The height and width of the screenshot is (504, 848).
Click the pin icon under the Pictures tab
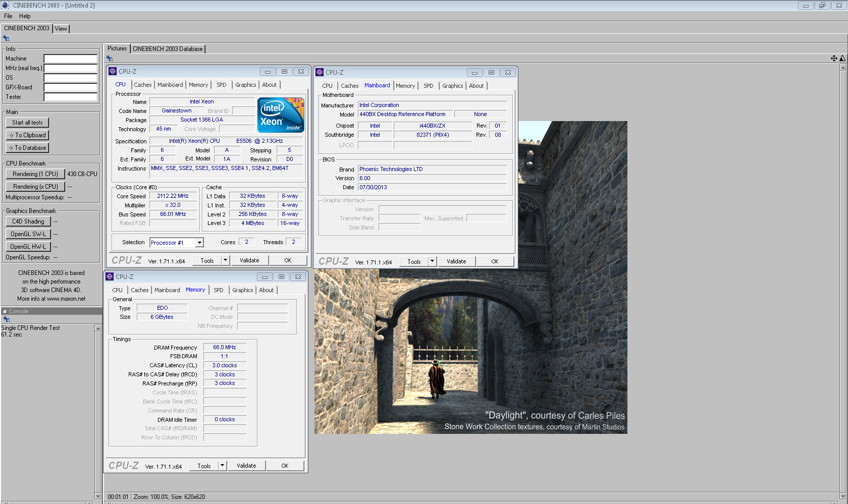point(110,59)
